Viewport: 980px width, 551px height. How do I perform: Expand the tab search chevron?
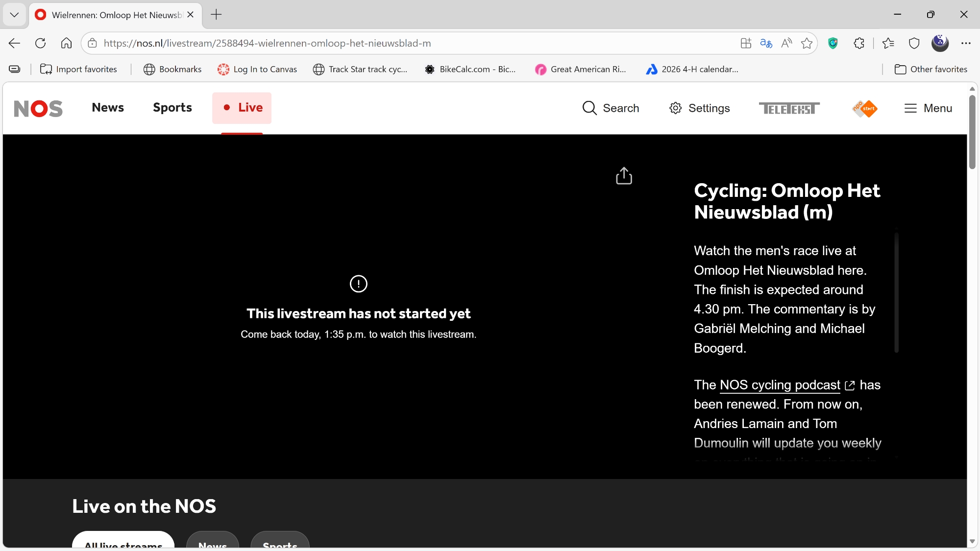click(14, 15)
